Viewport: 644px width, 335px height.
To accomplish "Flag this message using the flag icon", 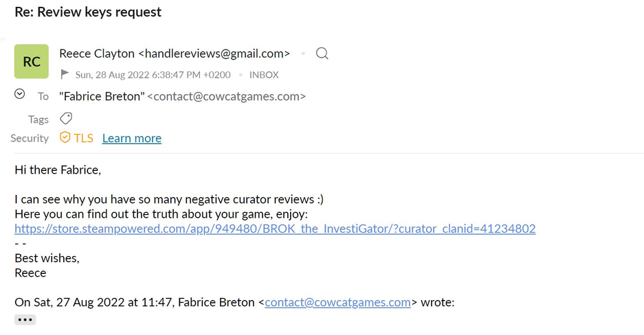I will click(x=65, y=74).
